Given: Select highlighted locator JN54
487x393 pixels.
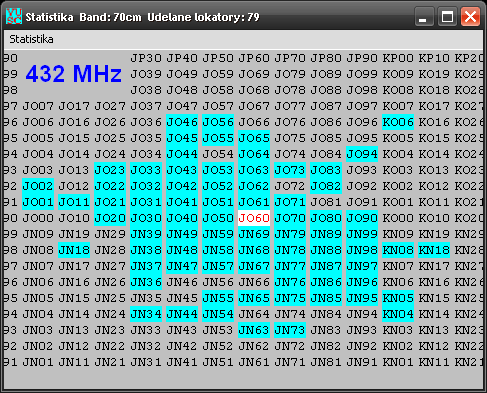Looking at the screenshot, I should point(218,314).
